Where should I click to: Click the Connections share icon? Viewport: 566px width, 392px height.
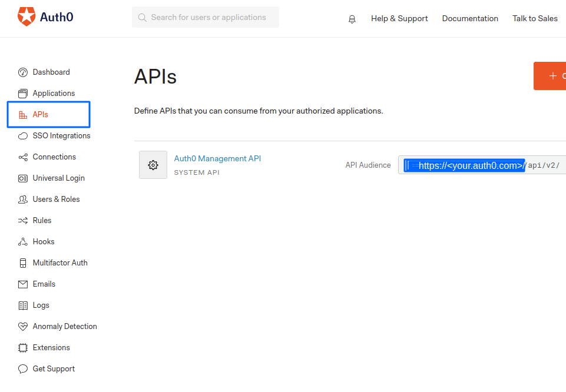pyautogui.click(x=23, y=157)
